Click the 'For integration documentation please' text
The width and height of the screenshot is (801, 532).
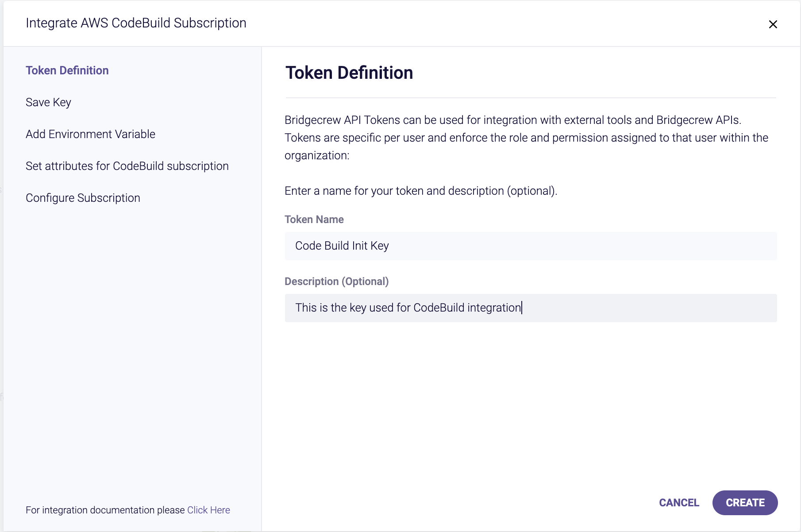pyautogui.click(x=105, y=510)
